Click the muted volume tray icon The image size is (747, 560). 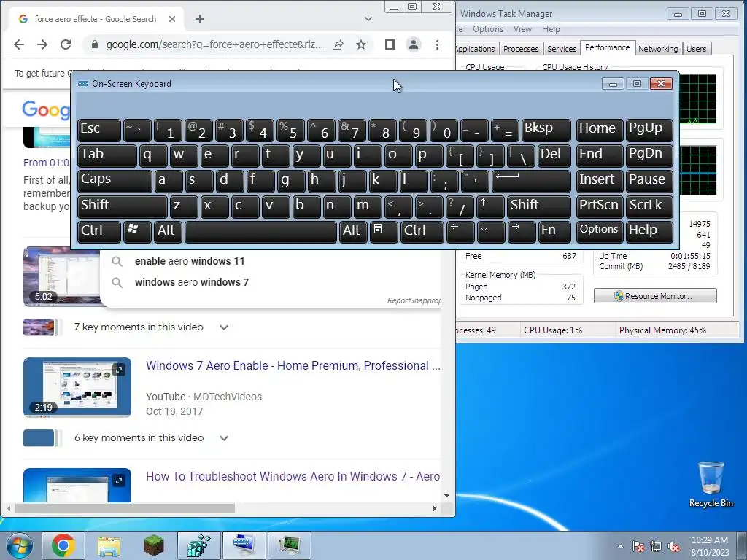pyautogui.click(x=673, y=547)
